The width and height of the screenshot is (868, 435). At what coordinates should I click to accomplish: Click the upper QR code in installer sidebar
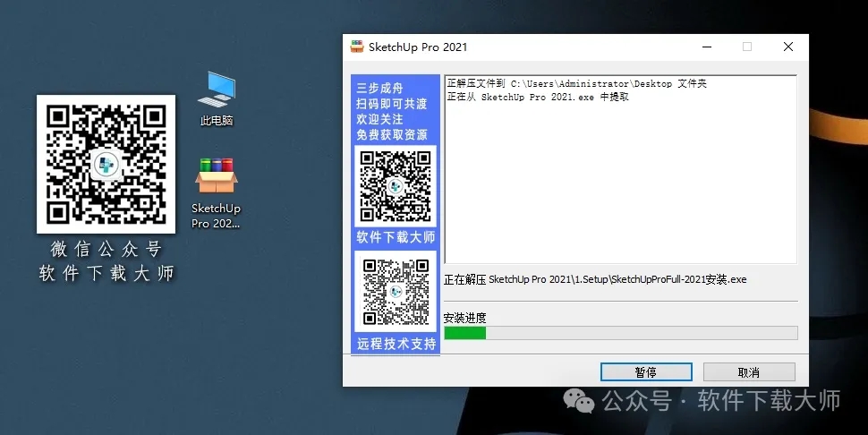tap(396, 186)
